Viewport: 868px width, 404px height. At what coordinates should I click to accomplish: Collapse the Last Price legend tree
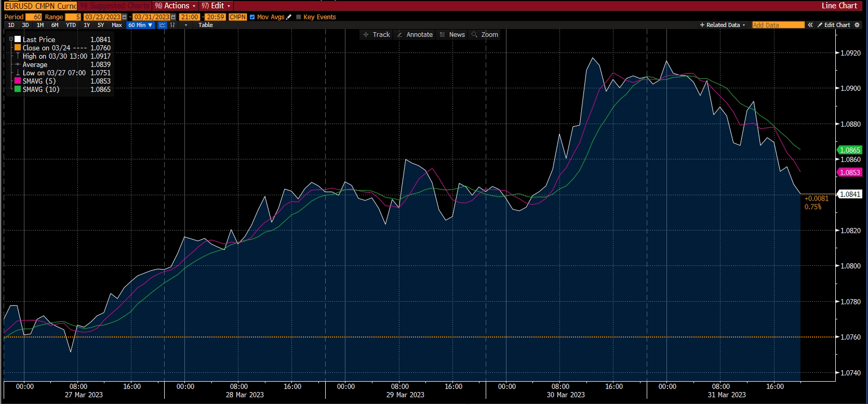coord(11,39)
